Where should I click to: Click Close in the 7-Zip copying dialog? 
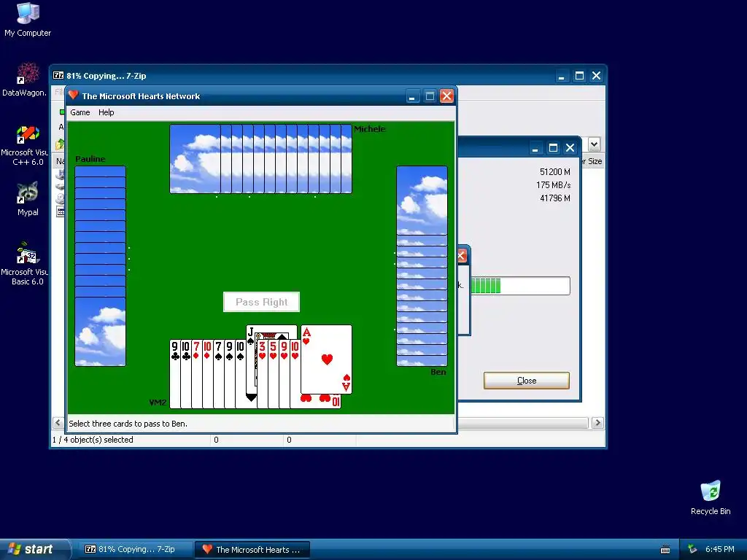[x=527, y=381]
